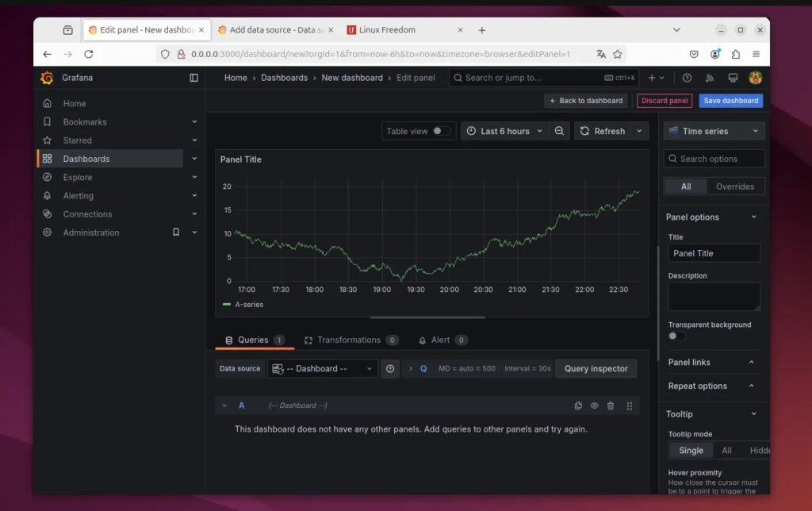Open the Dashboard data source dropdown
The image size is (812, 511).
[x=322, y=368]
